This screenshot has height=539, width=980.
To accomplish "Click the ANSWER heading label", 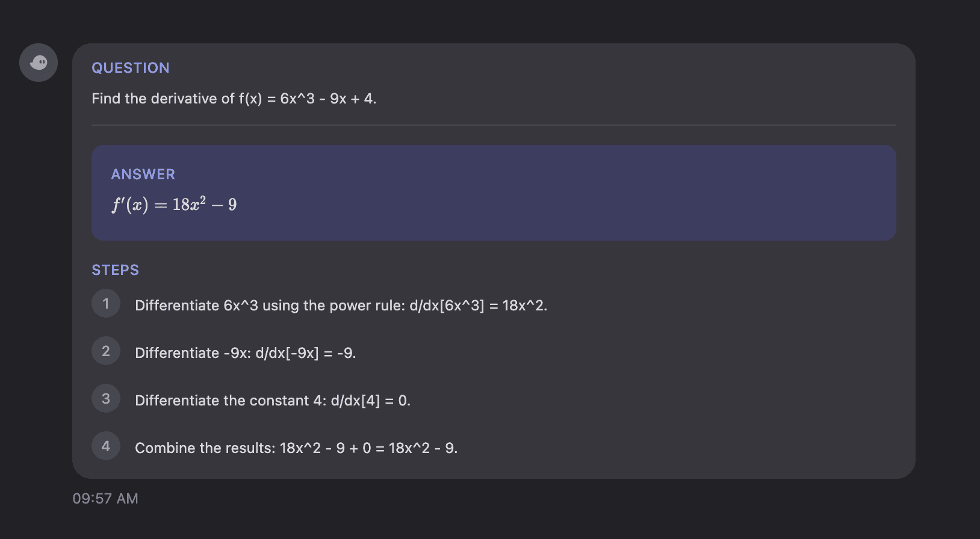I will pyautogui.click(x=143, y=174).
